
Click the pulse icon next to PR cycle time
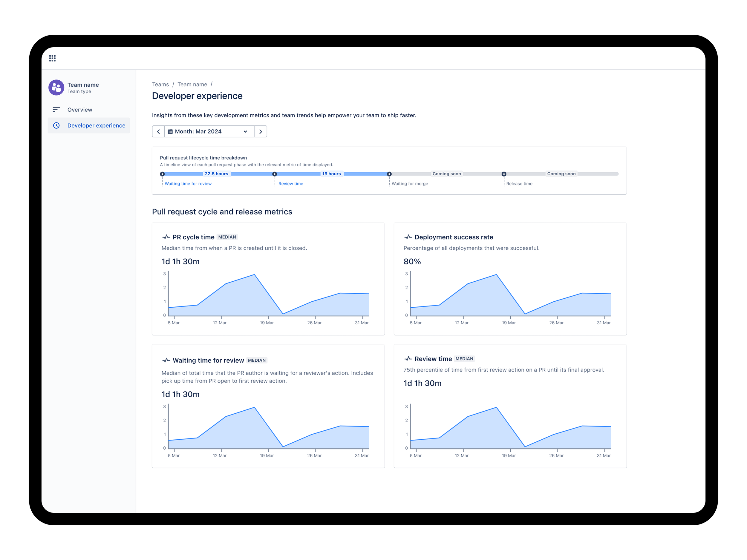pos(166,237)
